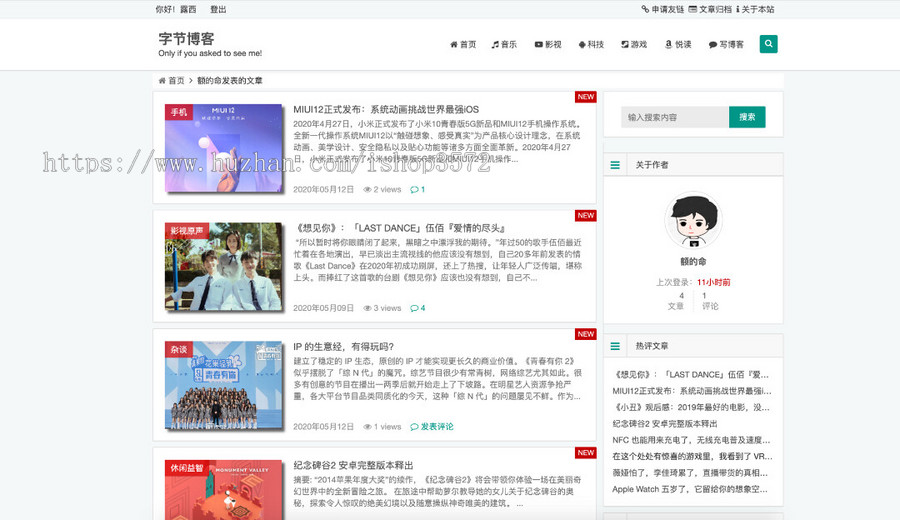Click the author article count 4 文章
This screenshot has height=520, width=900.
click(676, 301)
